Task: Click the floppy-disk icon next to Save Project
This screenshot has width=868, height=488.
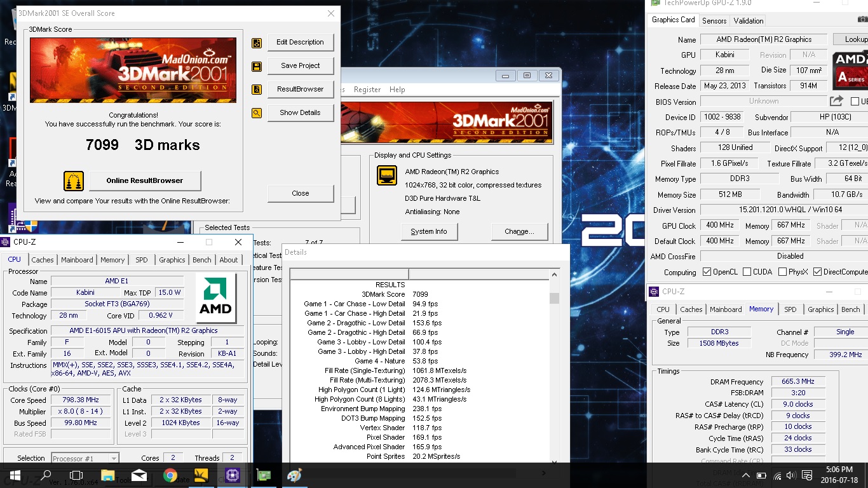Action: [x=257, y=67]
